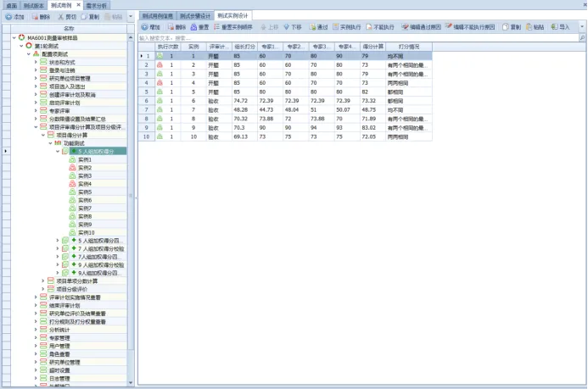Click the red status icon in table row 2
588x389 pixels.
click(160, 64)
